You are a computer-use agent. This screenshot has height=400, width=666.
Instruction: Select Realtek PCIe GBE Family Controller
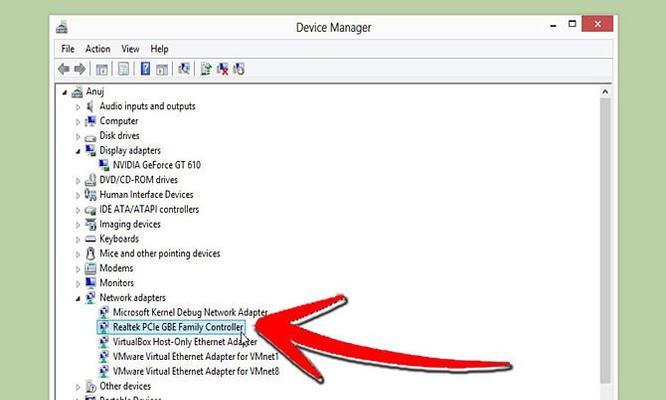click(171, 327)
